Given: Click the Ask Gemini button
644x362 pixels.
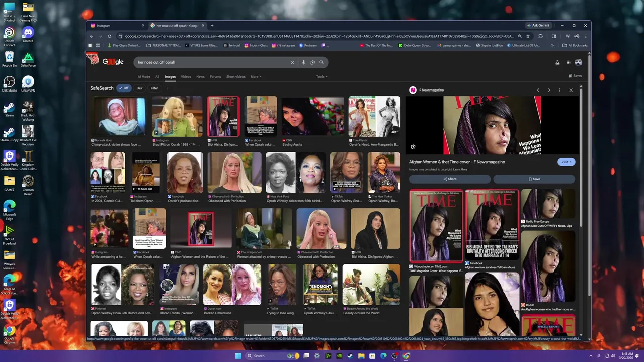Looking at the screenshot, I should (538, 25).
